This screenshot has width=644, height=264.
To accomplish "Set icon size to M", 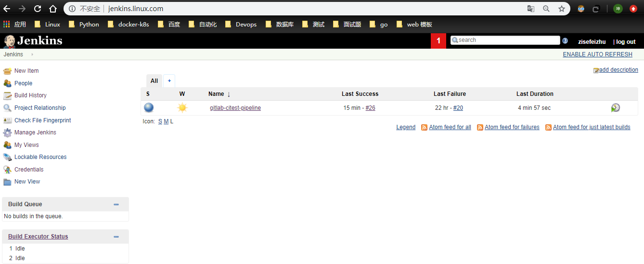I will pos(166,121).
